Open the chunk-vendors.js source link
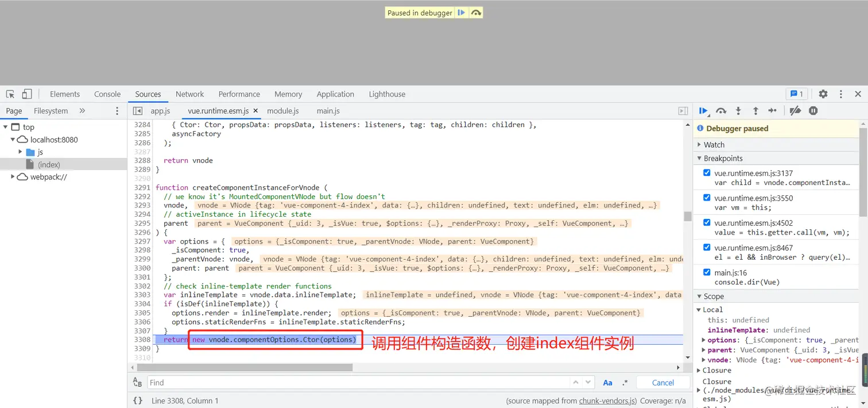The height and width of the screenshot is (408, 868). tap(609, 401)
